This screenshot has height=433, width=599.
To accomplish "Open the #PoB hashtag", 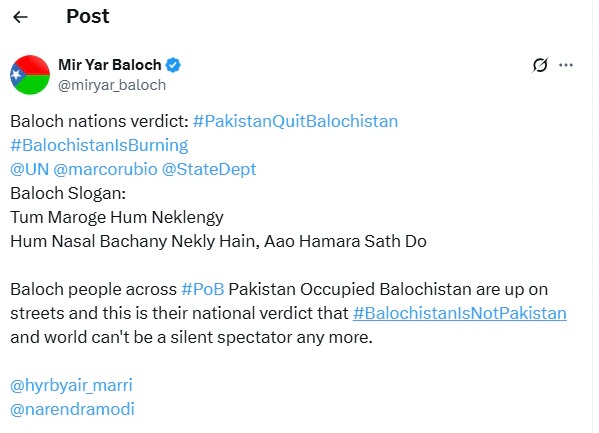I will click(203, 289).
